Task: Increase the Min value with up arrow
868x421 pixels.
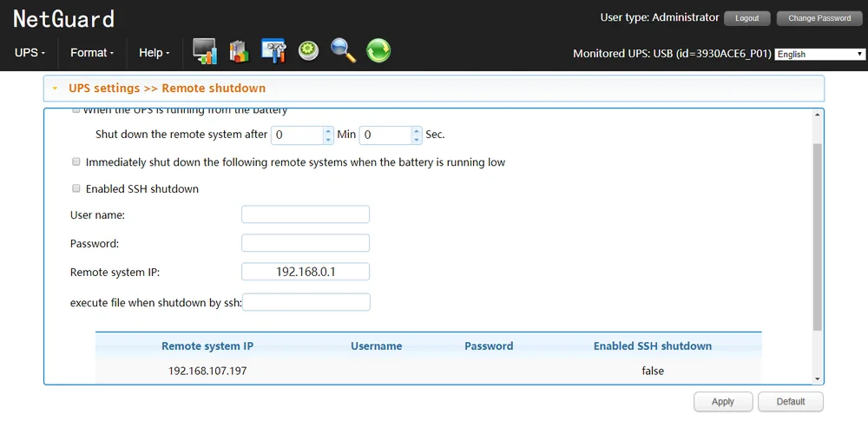Action: pos(328,131)
